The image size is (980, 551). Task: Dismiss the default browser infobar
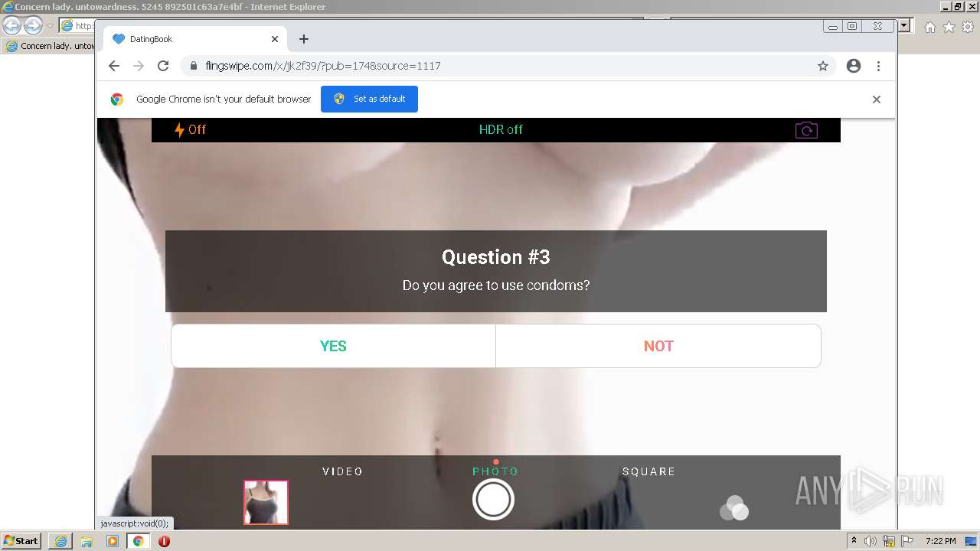[x=877, y=99]
